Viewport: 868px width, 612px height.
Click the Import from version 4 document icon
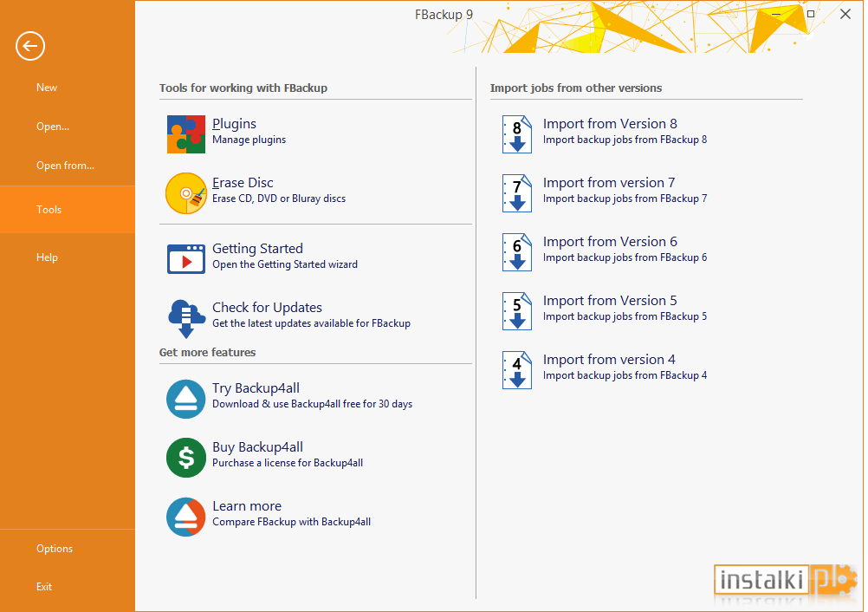click(x=517, y=370)
